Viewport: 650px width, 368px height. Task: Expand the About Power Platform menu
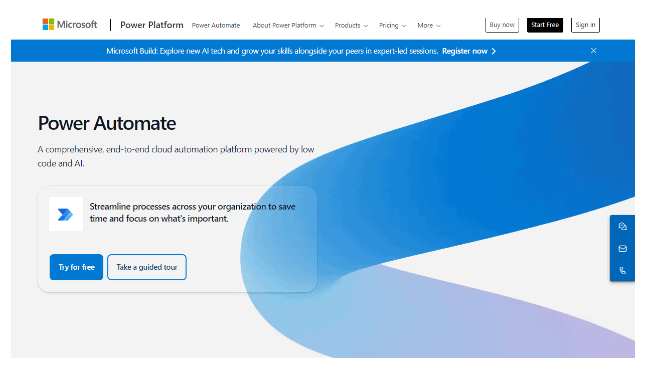pyautogui.click(x=288, y=25)
